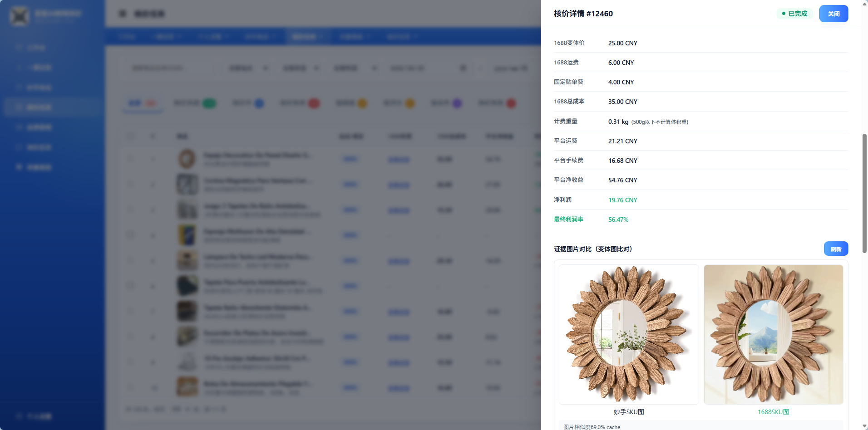Click the 核价详情 #12460 title
Viewport: 868px width, 430px height.
(x=583, y=14)
